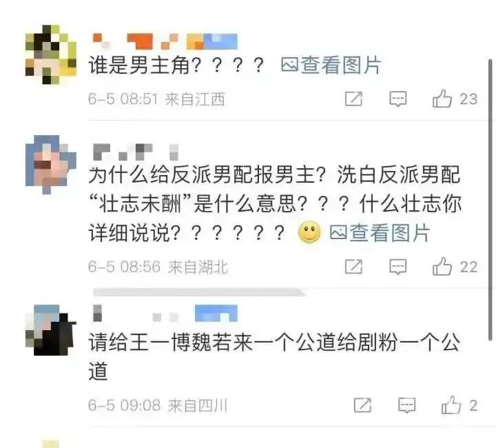Like the comment from 江西
Screen dimensions: 496x448
pyautogui.click(x=442, y=99)
